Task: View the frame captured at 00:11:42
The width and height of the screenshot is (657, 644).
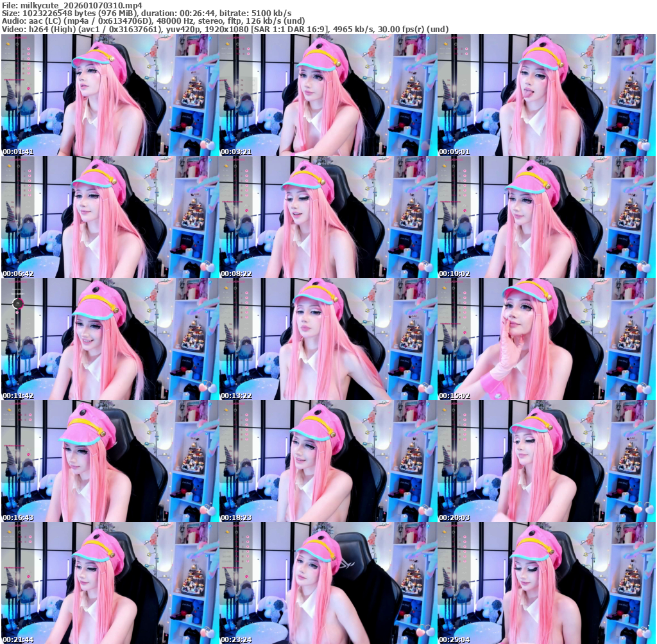Action: 110,339
